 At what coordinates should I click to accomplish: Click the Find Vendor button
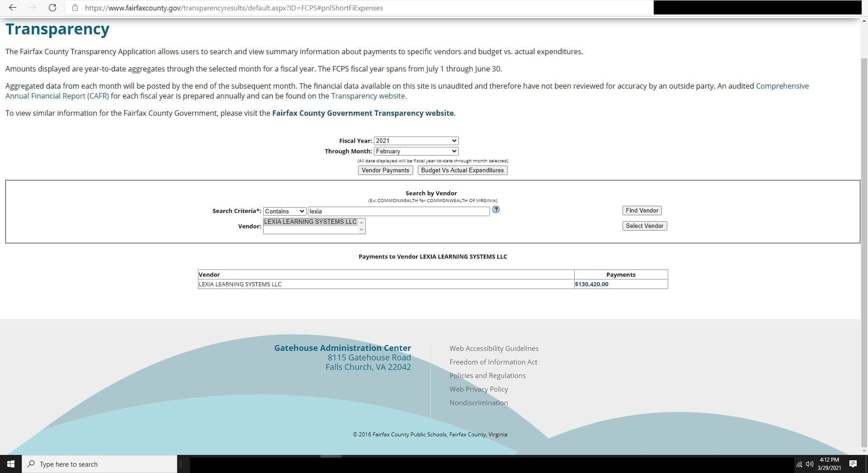click(642, 210)
